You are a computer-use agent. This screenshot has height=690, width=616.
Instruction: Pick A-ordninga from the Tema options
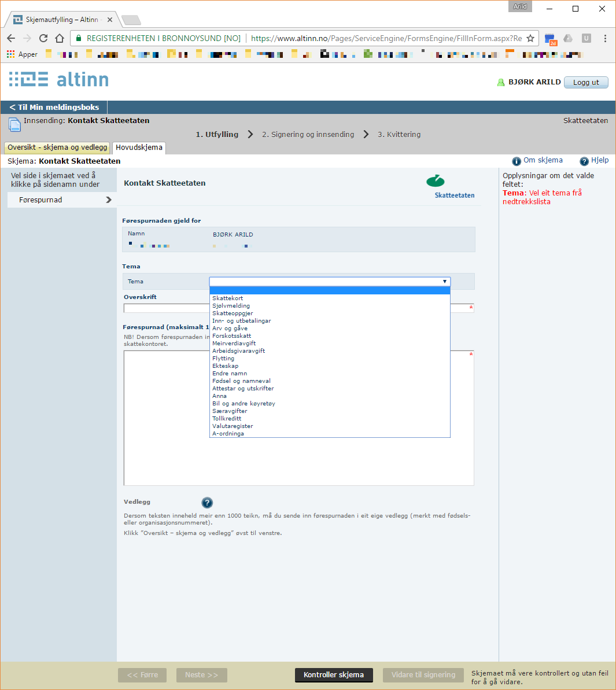pyautogui.click(x=228, y=434)
